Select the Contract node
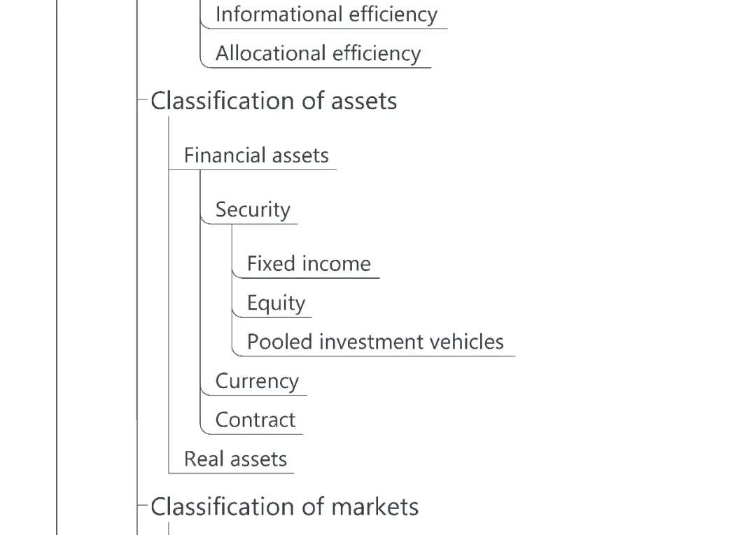Viewport: 756px width, 535px height. [x=255, y=420]
